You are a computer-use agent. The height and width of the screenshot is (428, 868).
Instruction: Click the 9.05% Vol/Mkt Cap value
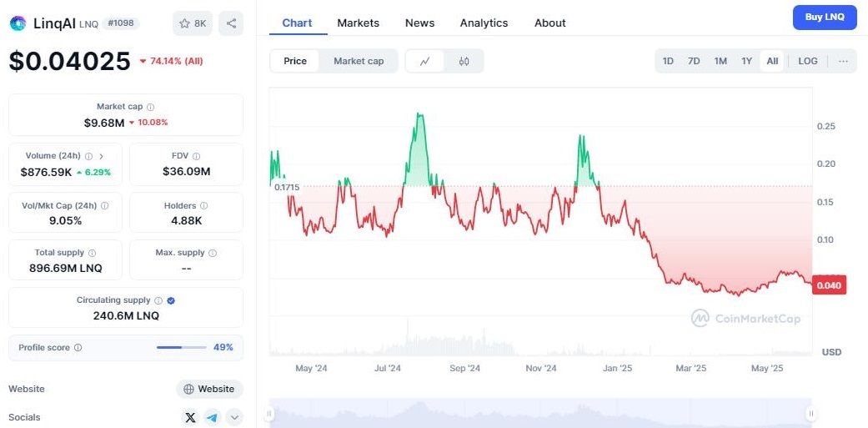click(65, 221)
